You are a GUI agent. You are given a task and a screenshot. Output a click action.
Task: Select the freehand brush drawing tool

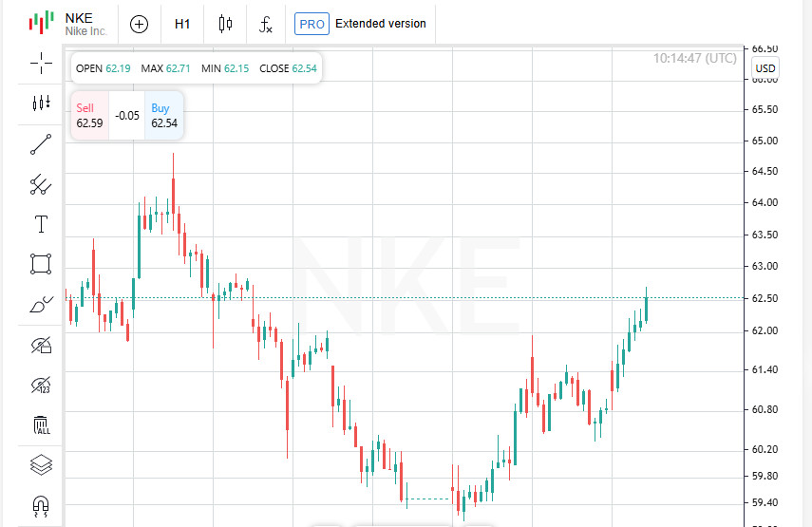point(41,305)
